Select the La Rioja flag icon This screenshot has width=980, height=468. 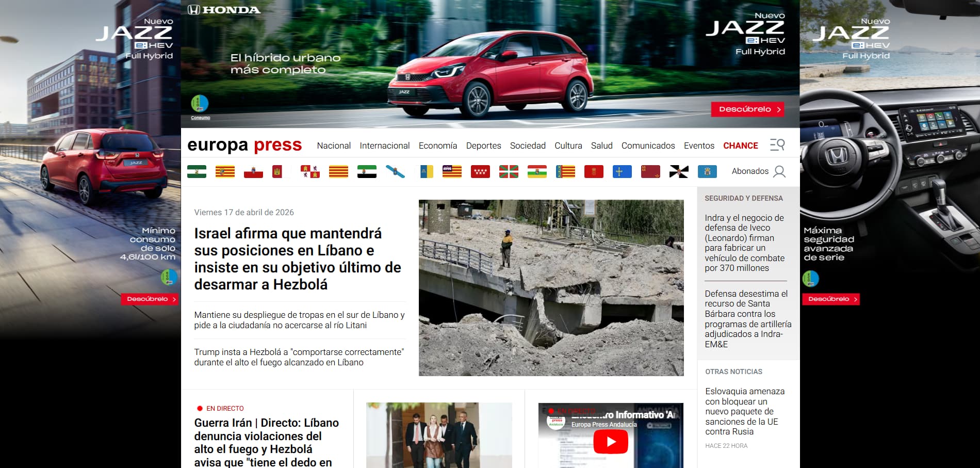coord(537,171)
